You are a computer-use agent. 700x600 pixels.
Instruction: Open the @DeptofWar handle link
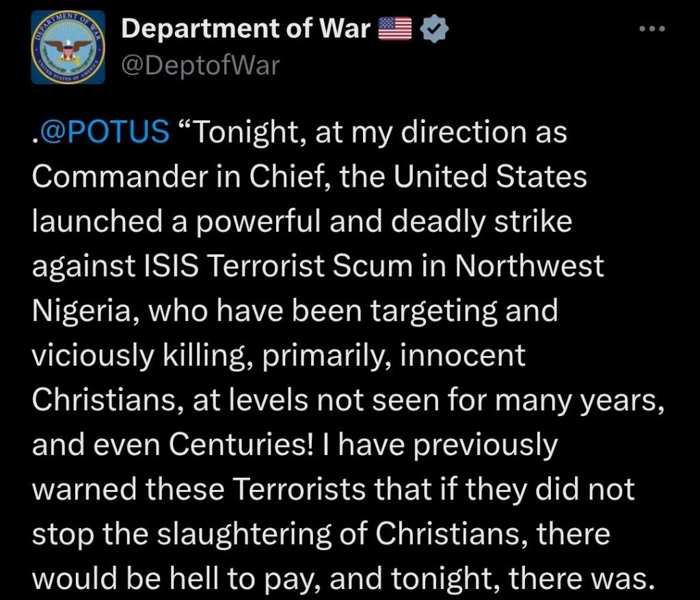pyautogui.click(x=200, y=66)
